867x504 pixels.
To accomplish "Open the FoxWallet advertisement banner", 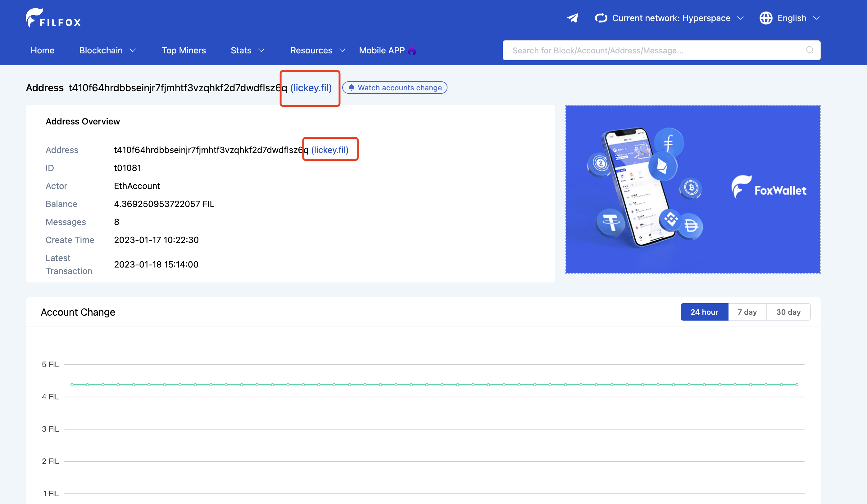I will (x=693, y=189).
